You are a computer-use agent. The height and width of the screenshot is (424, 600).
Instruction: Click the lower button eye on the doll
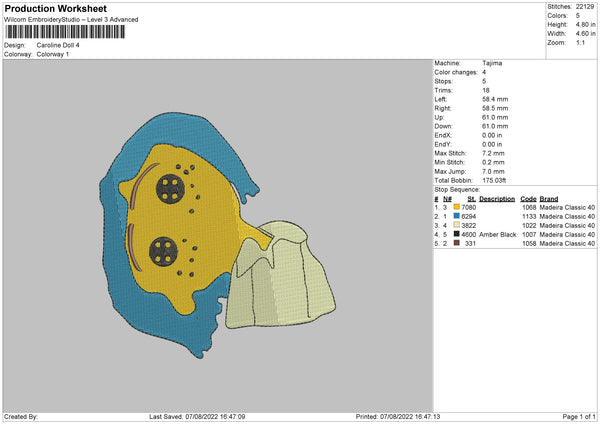tap(160, 250)
